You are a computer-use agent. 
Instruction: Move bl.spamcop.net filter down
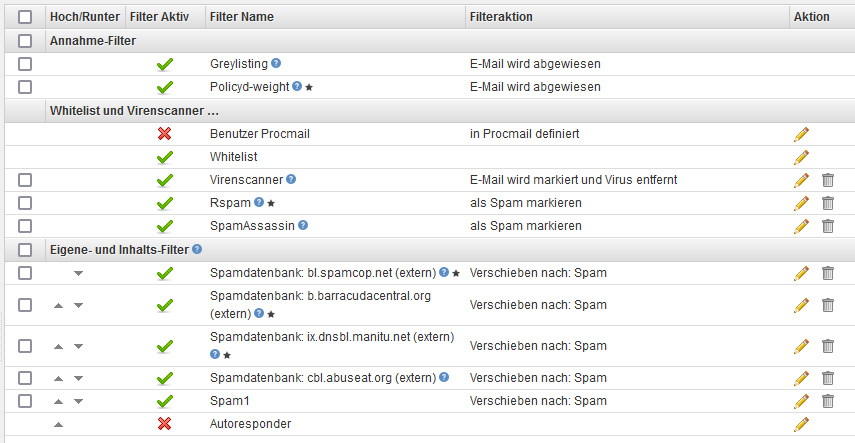tap(79, 273)
